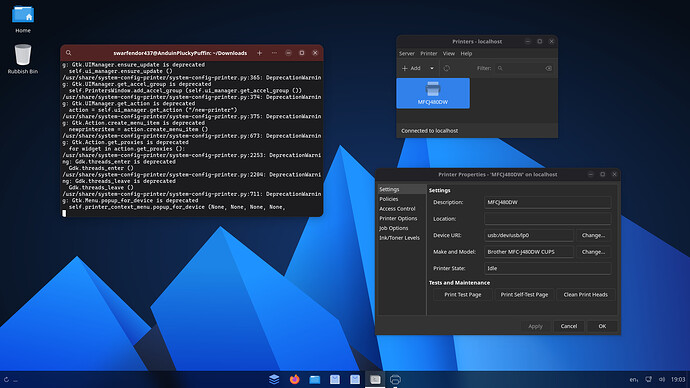Open the Help menu in Printers
690x388 pixels.
(466, 53)
